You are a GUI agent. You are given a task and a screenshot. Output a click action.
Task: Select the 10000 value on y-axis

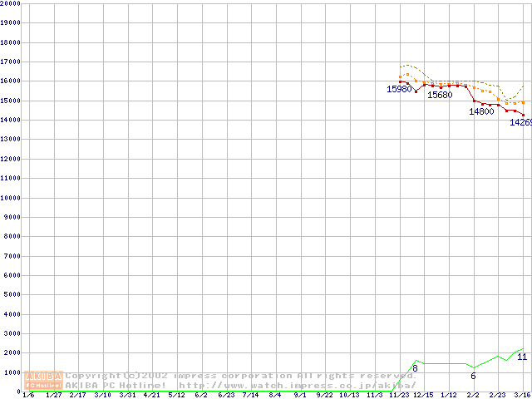[10, 198]
